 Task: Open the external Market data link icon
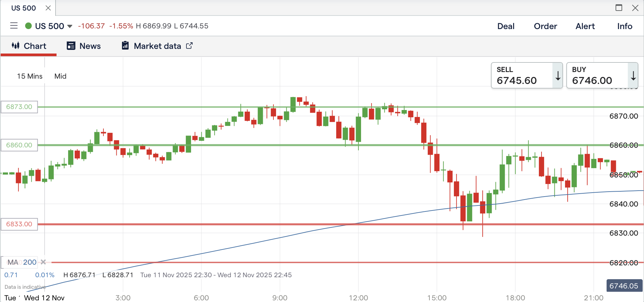pos(189,46)
